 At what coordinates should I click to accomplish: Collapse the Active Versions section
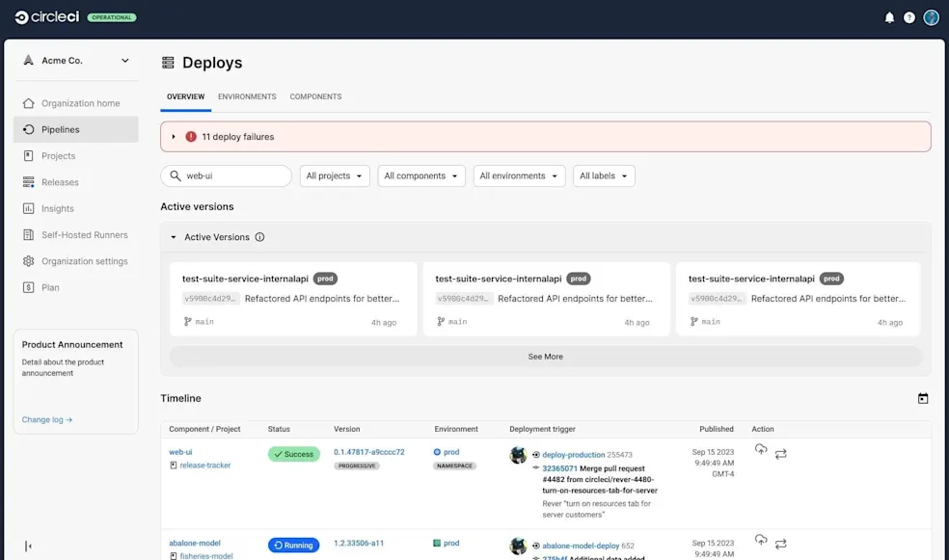tap(175, 237)
